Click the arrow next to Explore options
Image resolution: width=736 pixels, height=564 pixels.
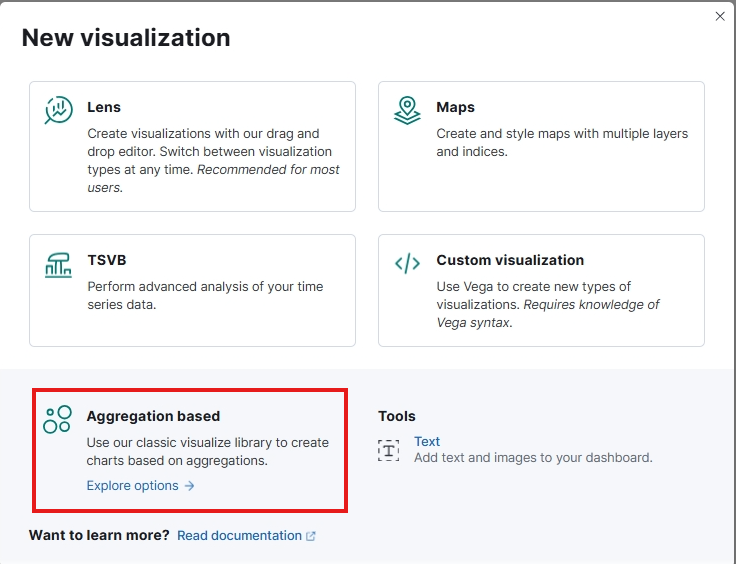[x=190, y=486]
